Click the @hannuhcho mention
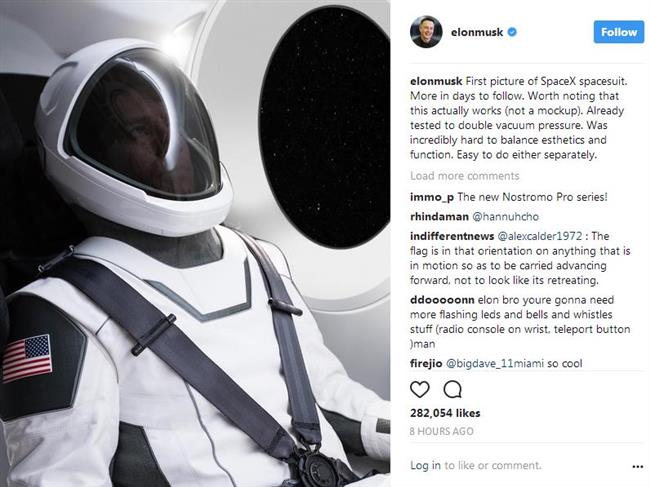 (506, 216)
